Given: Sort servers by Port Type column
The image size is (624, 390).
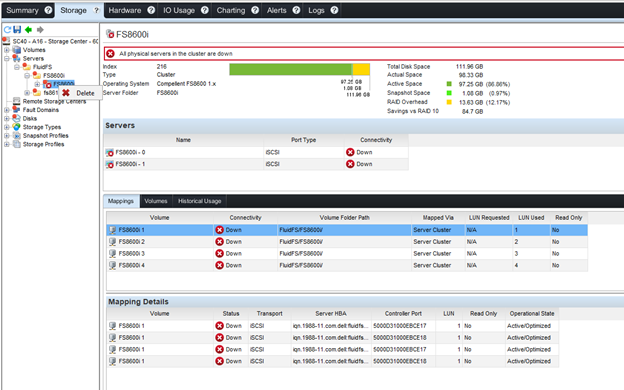Looking at the screenshot, I should coord(304,140).
